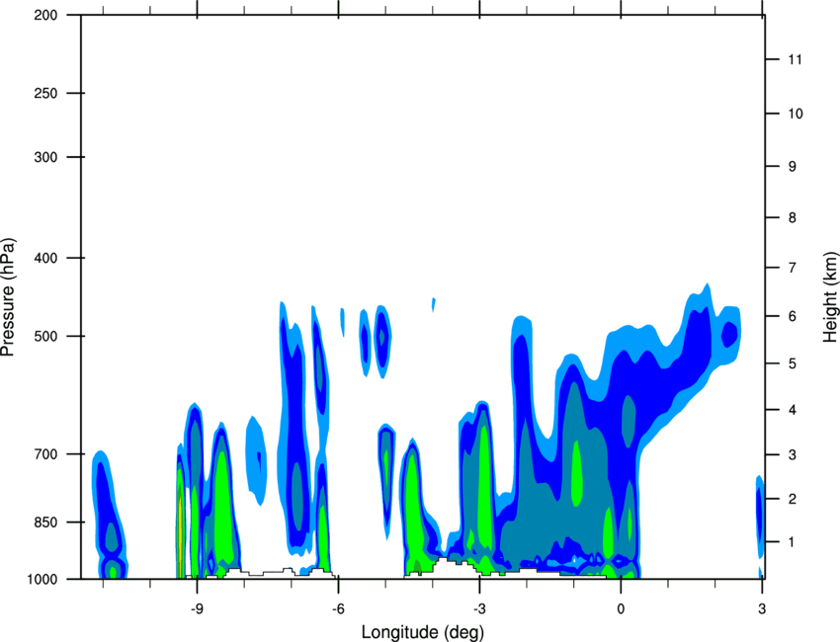Select the 700 pressure tick label
840x642 pixels.
tap(45, 454)
